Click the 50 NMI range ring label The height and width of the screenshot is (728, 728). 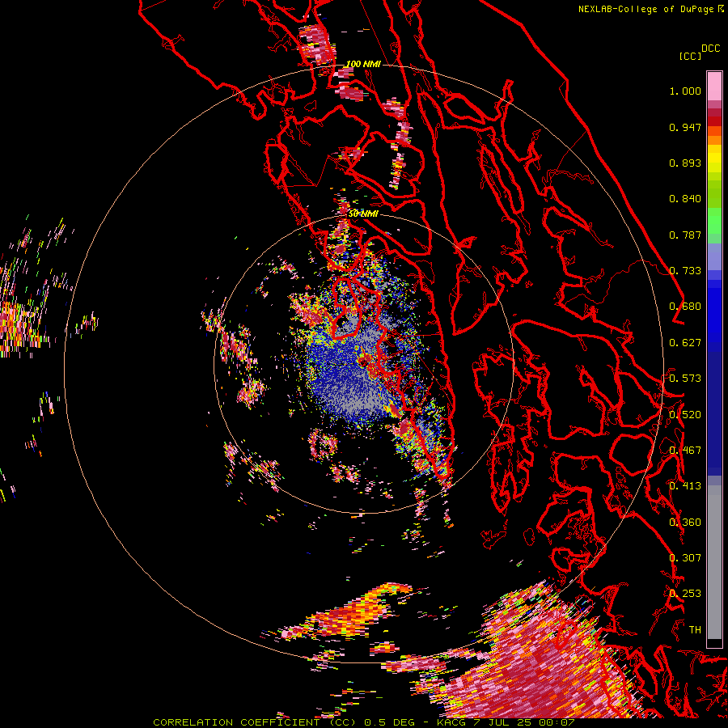click(363, 214)
